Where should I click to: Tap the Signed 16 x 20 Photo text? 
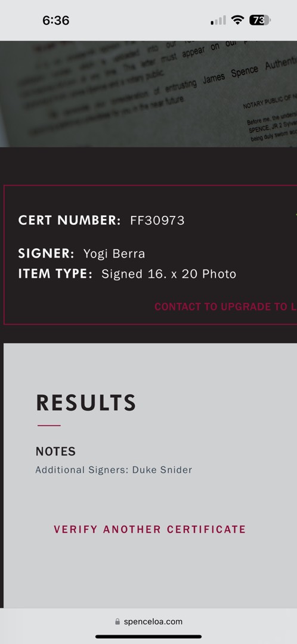pos(169,274)
